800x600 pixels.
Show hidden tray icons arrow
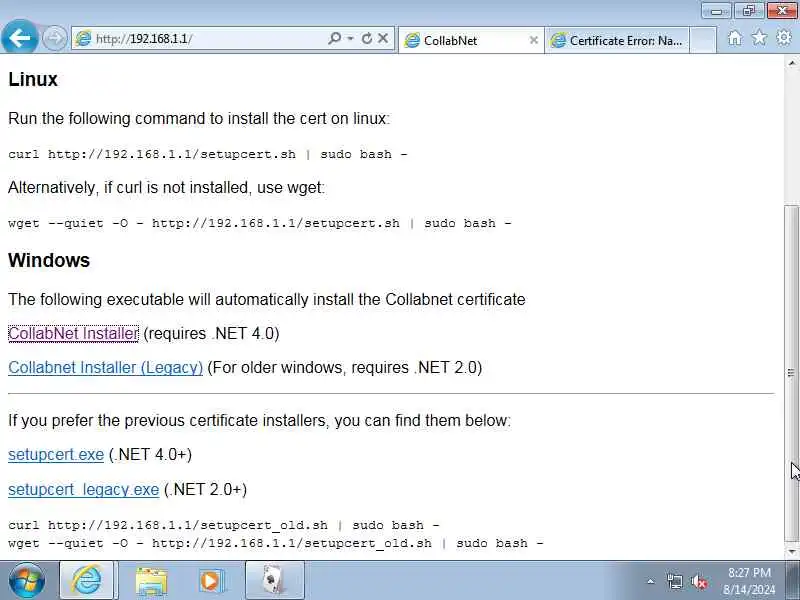[x=651, y=581]
